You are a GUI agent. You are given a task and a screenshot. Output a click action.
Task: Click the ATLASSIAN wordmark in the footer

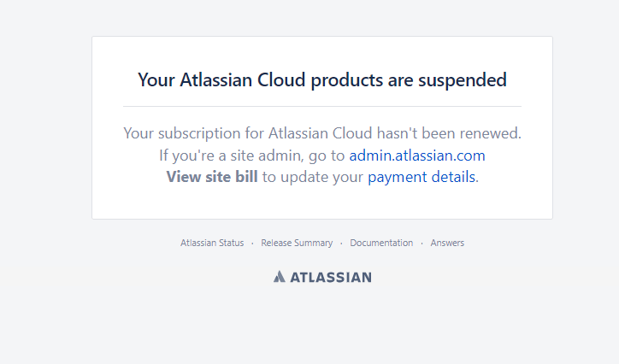(x=331, y=277)
